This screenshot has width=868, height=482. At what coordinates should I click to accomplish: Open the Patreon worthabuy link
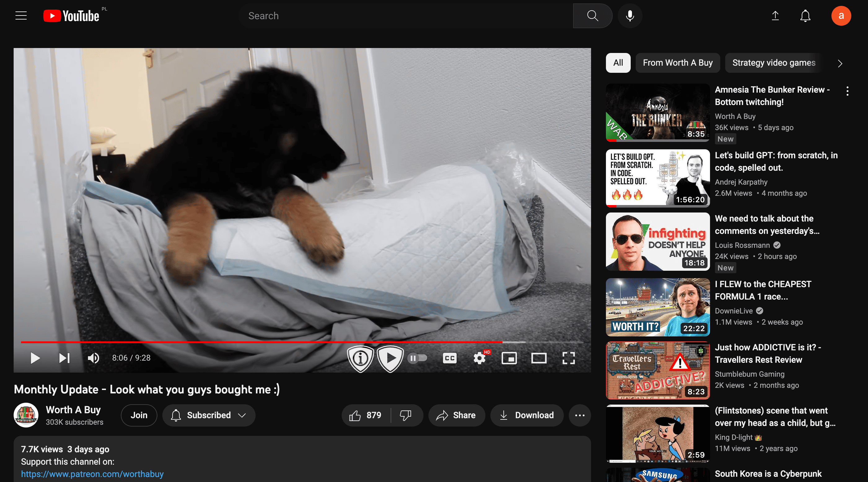(92, 474)
